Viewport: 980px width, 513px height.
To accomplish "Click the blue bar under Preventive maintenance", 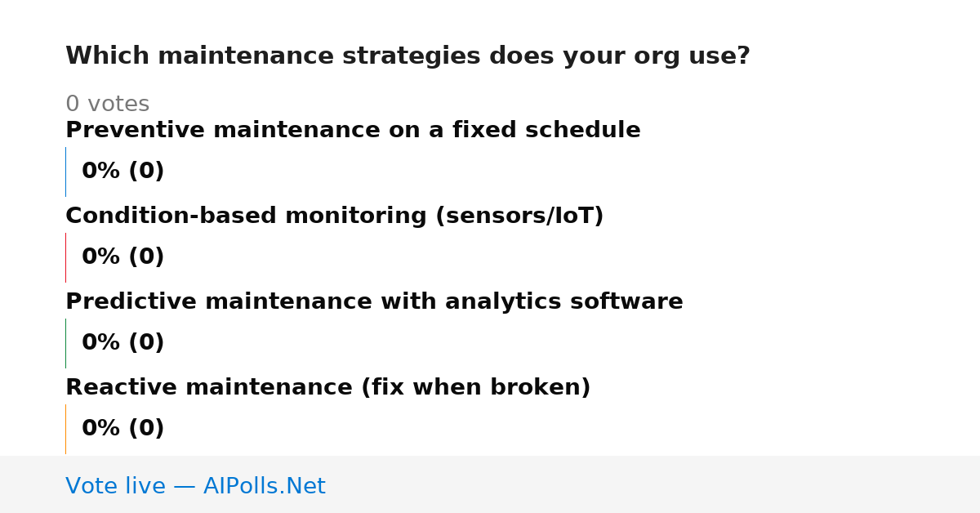I will coord(65,172).
